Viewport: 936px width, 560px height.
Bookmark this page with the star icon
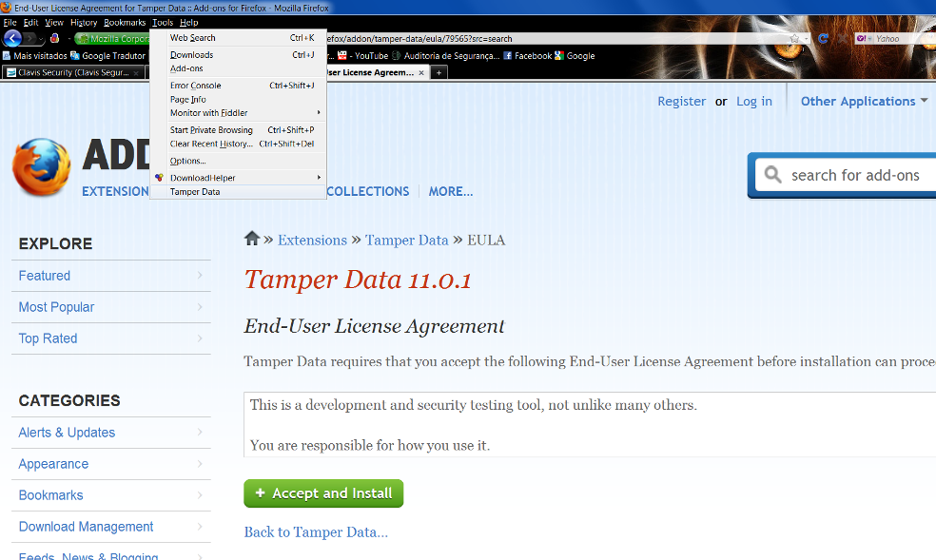(x=794, y=39)
